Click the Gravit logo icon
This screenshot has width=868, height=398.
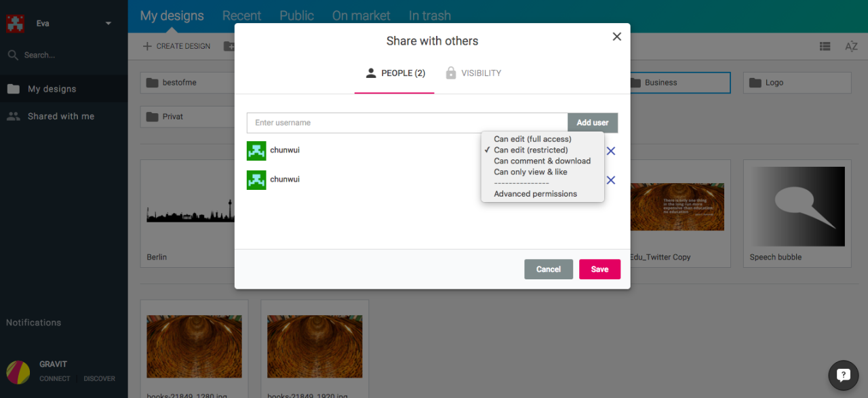(x=18, y=372)
